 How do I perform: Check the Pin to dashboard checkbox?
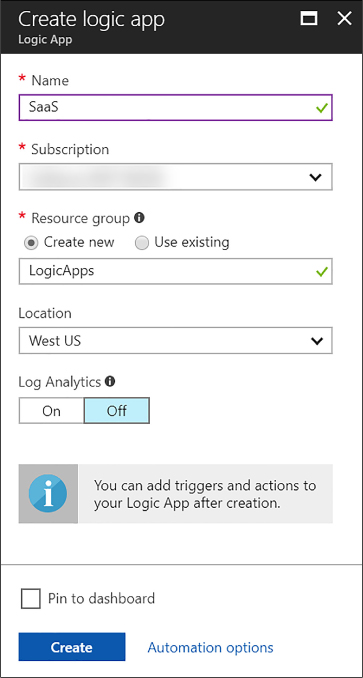point(31,598)
